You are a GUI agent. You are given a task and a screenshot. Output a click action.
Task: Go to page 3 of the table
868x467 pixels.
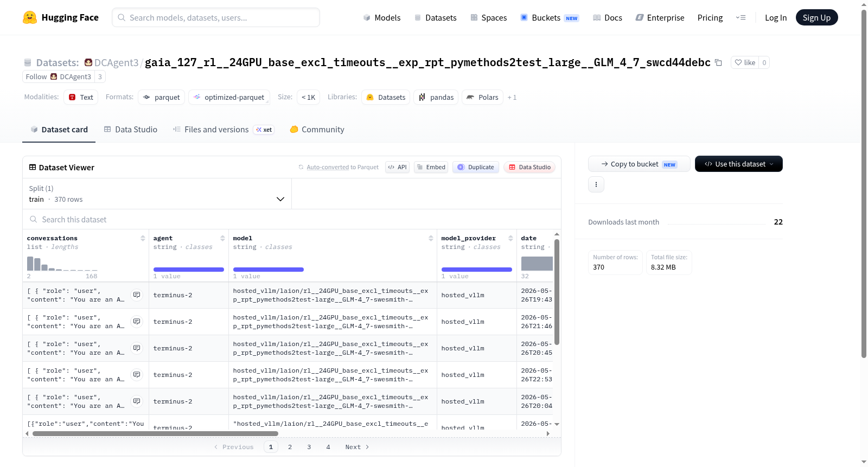[309, 447]
